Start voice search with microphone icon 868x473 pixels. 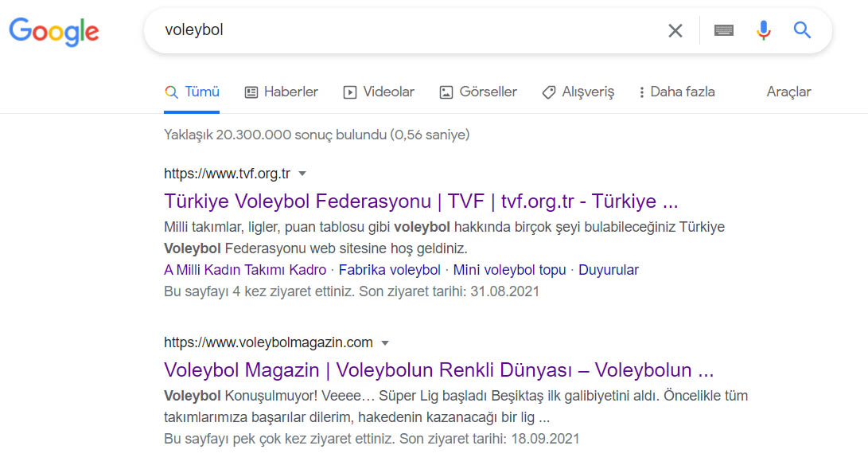763,31
